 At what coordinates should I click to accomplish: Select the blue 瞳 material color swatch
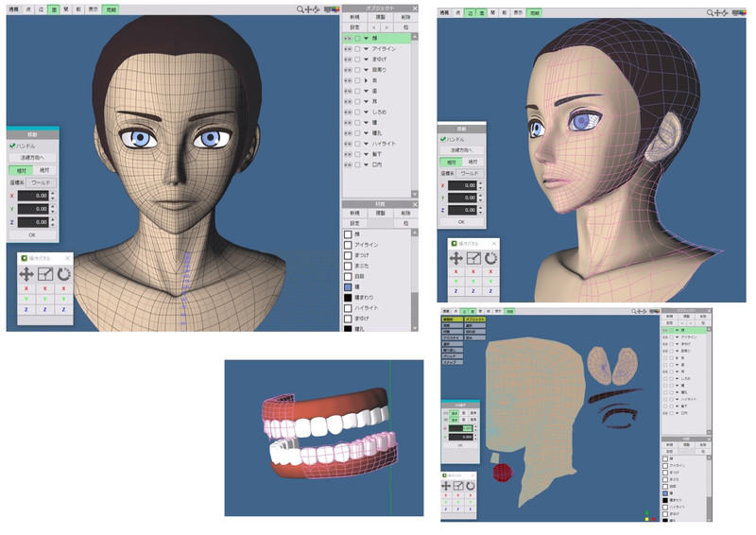(x=348, y=285)
